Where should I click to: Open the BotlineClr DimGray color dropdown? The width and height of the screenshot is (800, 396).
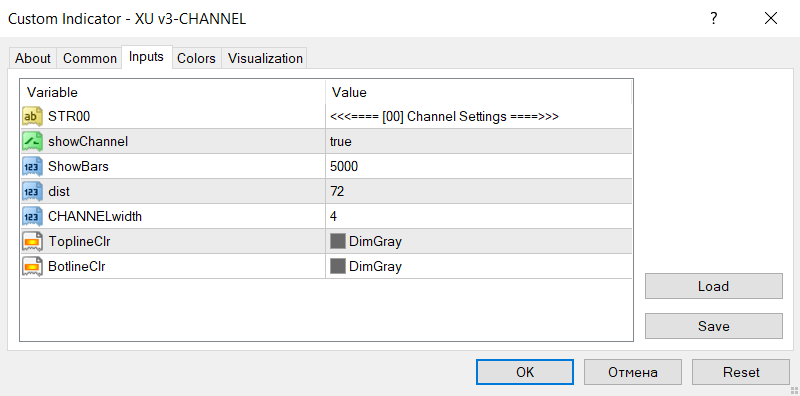[x=479, y=266]
